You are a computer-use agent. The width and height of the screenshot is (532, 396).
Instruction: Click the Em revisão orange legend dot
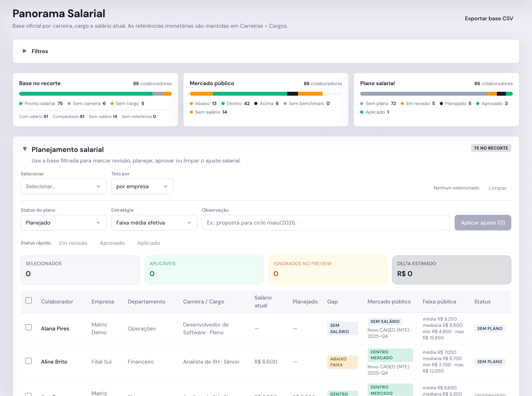[x=402, y=103]
